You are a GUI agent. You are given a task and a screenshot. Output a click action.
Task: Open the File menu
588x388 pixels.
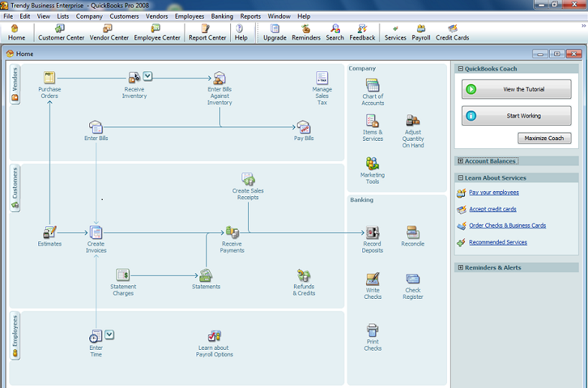tap(7, 16)
